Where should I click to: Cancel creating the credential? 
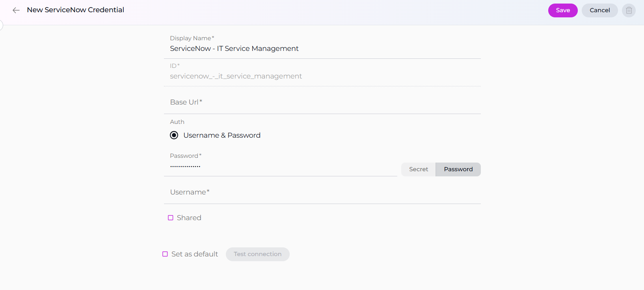point(599,10)
